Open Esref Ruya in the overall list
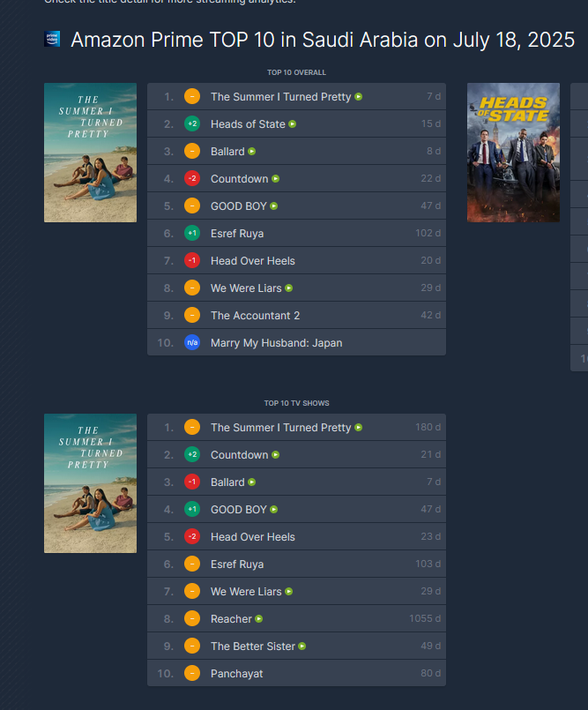 coord(237,234)
